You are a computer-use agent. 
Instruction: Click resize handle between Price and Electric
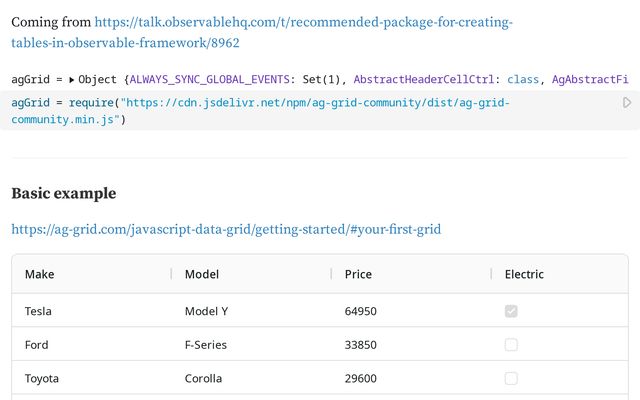click(x=491, y=274)
